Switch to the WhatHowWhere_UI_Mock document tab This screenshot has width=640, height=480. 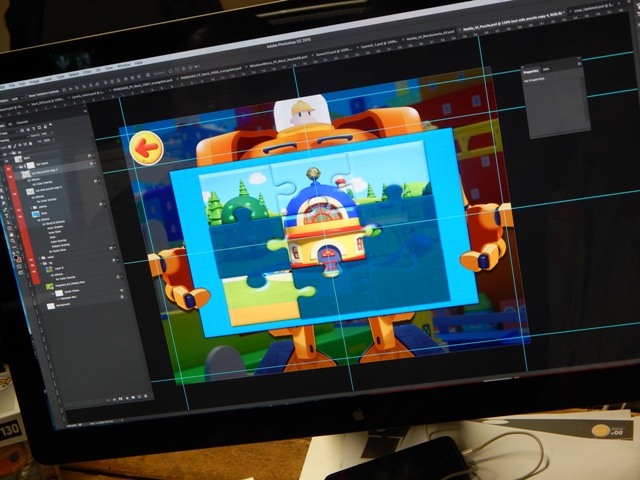tap(278, 62)
